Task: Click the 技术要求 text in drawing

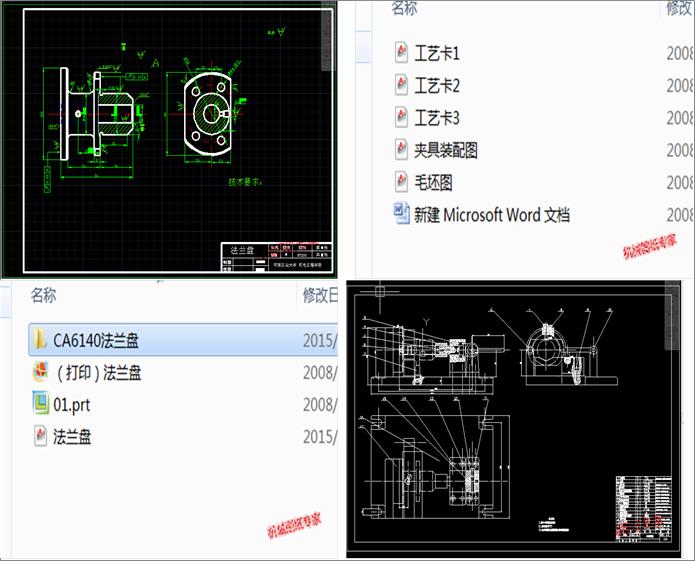Action: (x=245, y=182)
